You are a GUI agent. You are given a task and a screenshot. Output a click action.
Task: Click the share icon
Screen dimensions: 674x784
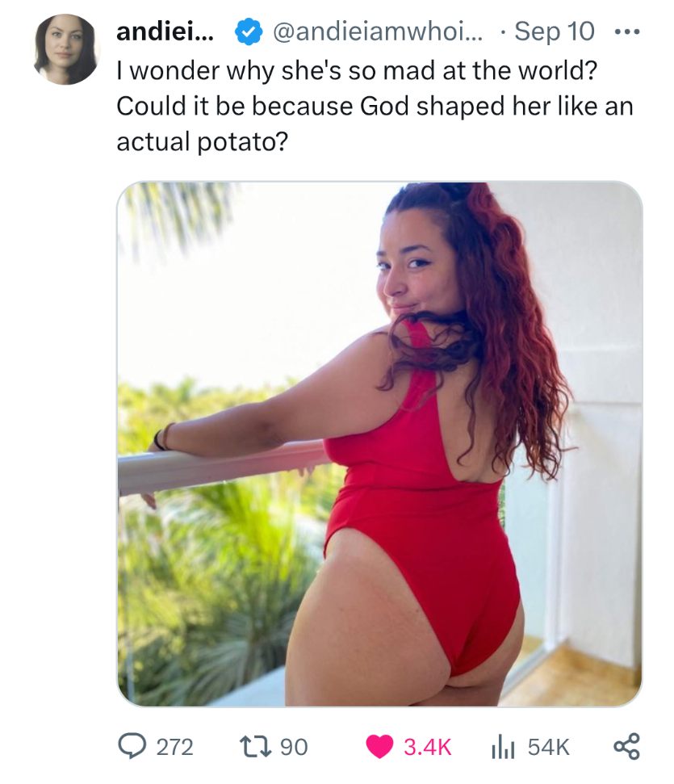click(x=626, y=747)
